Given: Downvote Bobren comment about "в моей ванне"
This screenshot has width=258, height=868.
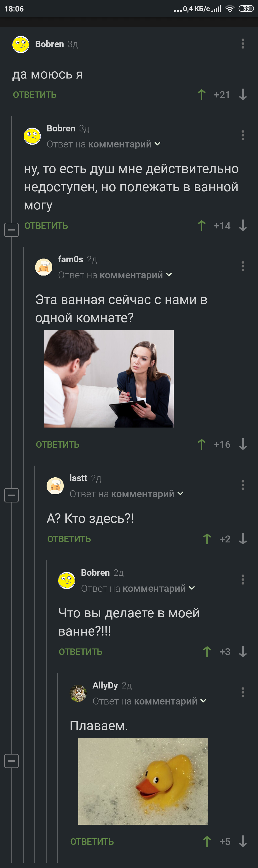Looking at the screenshot, I should (243, 652).
